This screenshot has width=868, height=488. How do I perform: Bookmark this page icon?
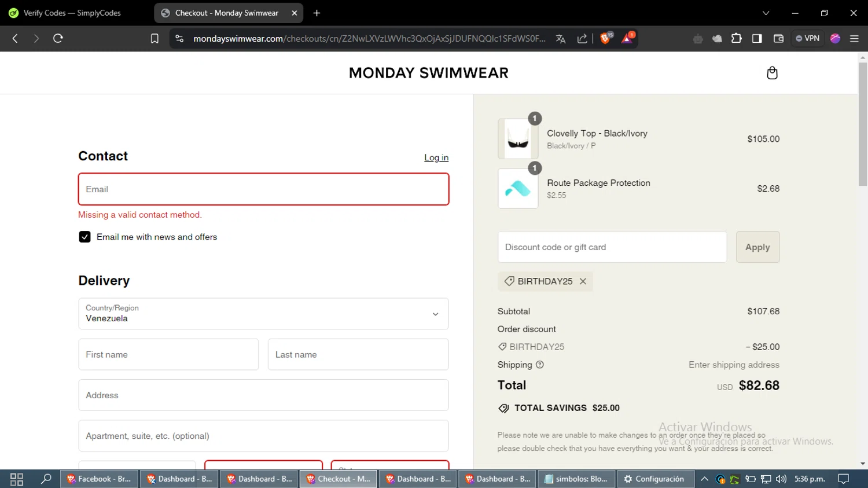tap(155, 39)
